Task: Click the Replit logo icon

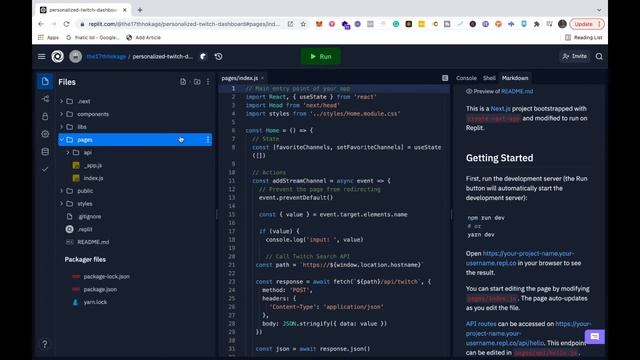Action: click(58, 56)
